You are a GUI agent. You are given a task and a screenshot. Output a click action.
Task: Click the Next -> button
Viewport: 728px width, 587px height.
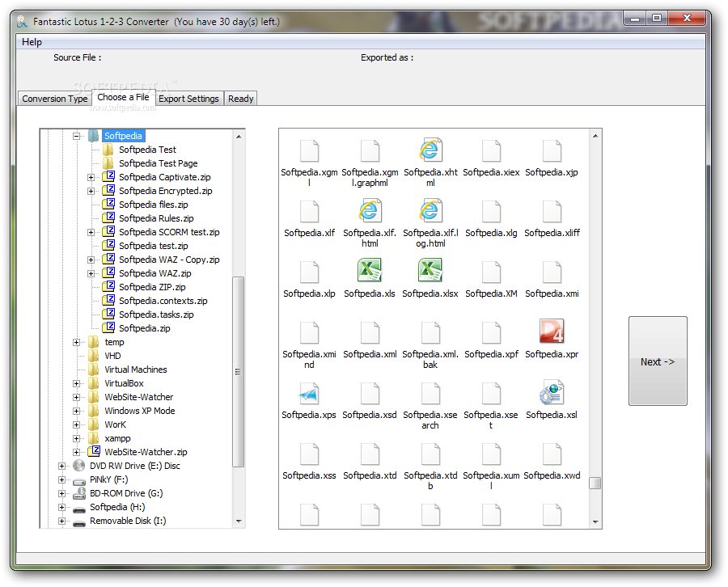point(658,361)
